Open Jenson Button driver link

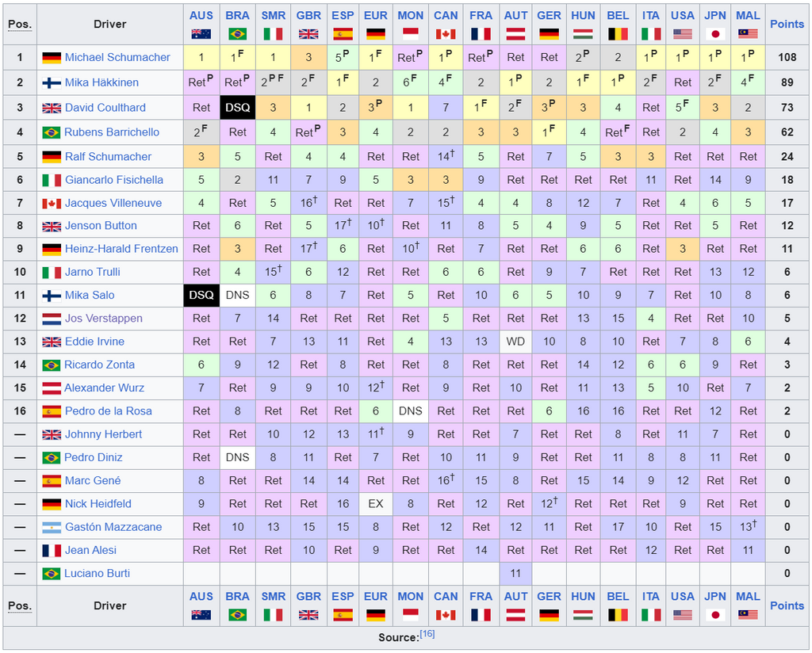click(x=101, y=226)
